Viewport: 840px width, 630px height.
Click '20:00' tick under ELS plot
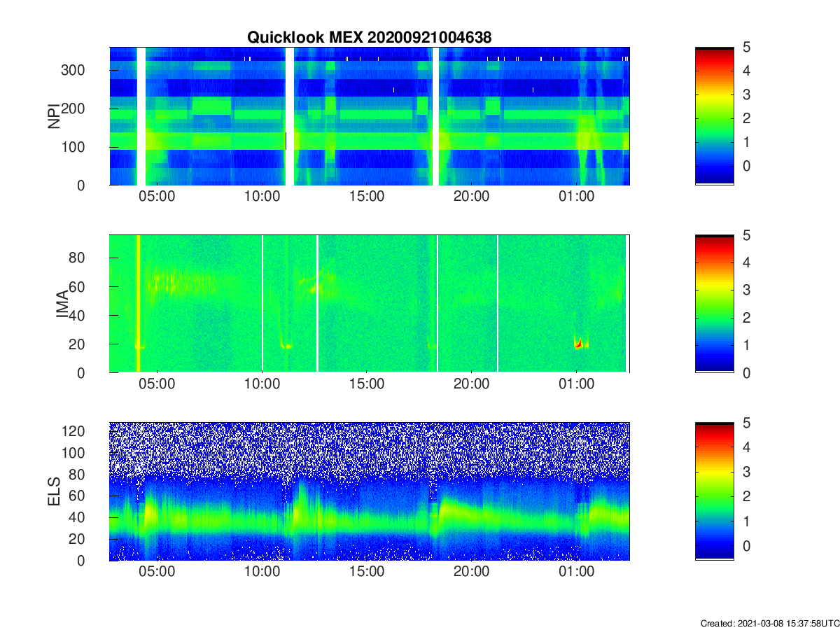pos(471,573)
